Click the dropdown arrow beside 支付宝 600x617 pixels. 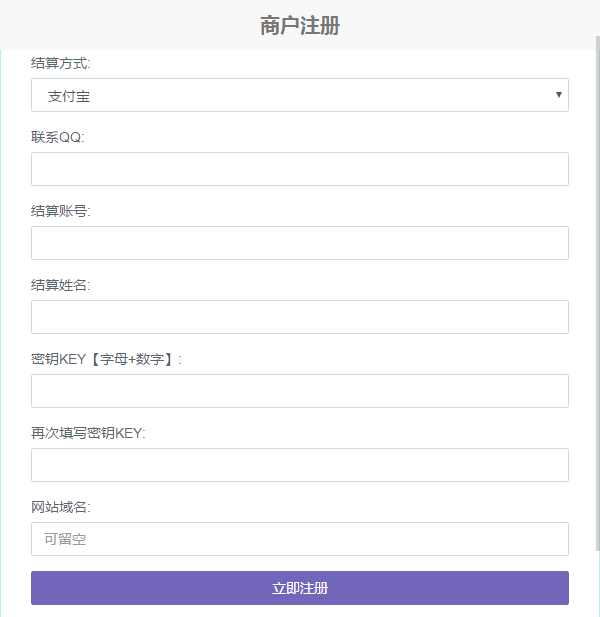click(558, 95)
